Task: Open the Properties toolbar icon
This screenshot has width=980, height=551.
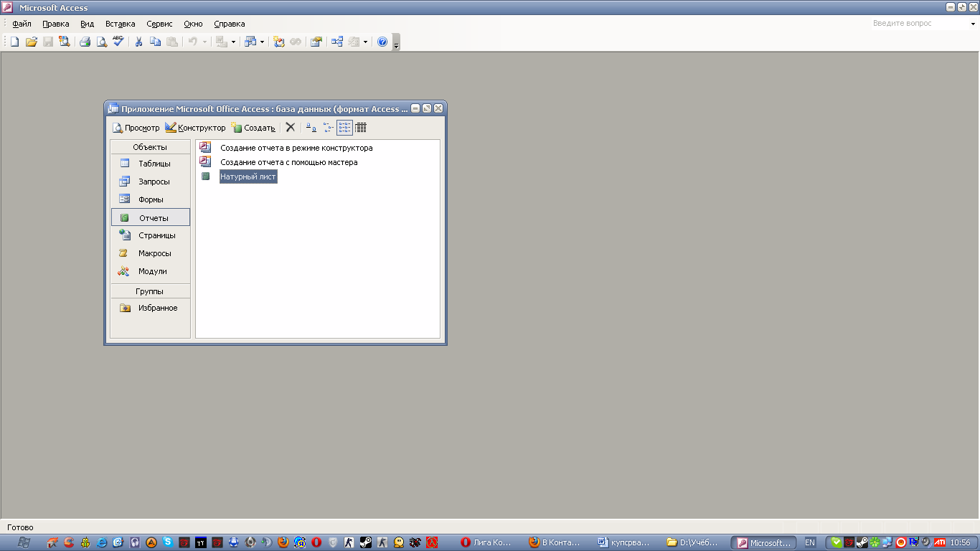Action: click(x=316, y=42)
